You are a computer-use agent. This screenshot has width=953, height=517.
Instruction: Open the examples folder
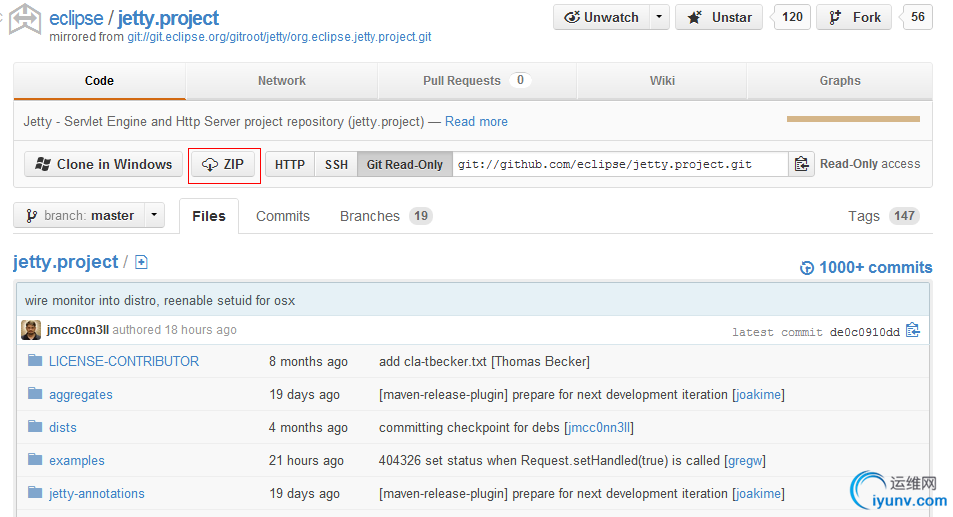click(77, 461)
